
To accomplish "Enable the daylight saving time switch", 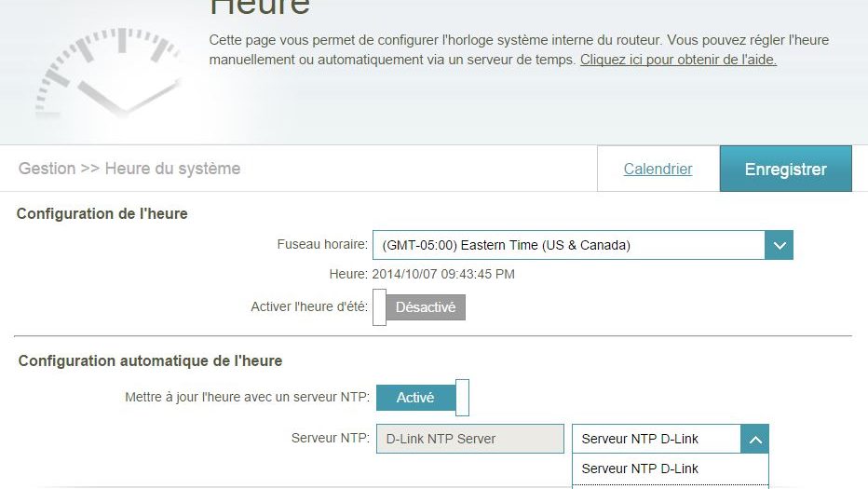I will [x=419, y=307].
